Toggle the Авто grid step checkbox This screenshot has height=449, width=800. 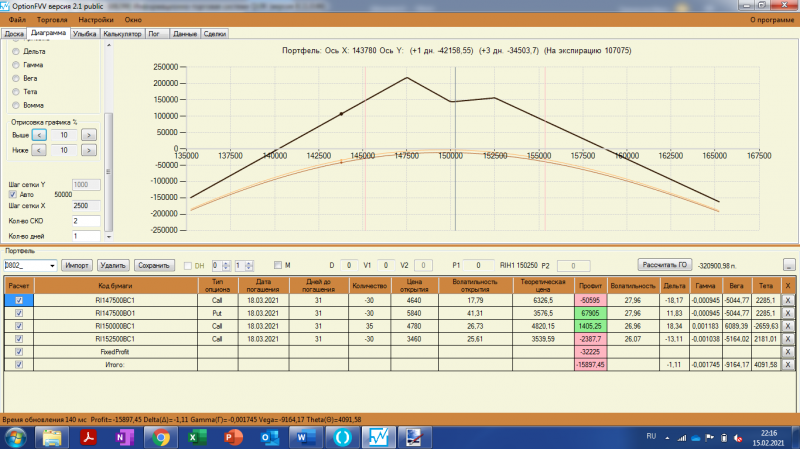(x=13, y=194)
